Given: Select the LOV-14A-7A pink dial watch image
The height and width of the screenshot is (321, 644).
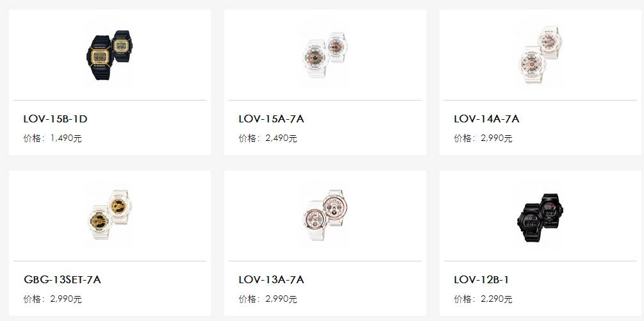Looking at the screenshot, I should click(x=540, y=54).
